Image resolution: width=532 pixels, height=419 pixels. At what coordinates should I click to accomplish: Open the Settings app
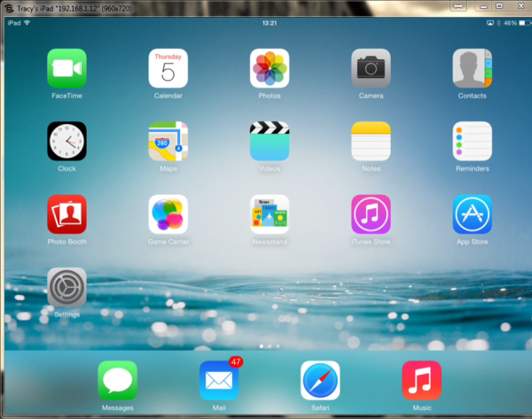coord(66,287)
